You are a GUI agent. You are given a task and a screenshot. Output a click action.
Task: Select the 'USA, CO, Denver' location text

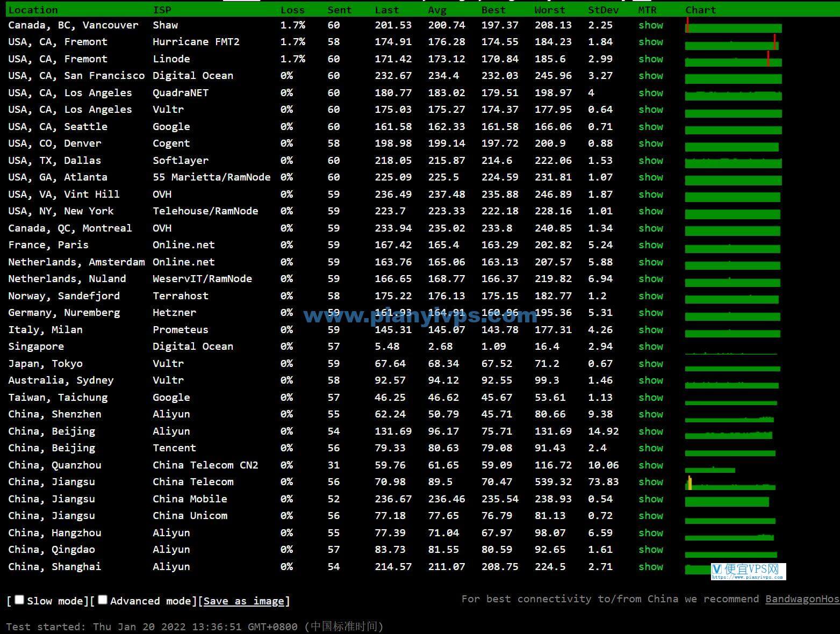click(x=54, y=143)
